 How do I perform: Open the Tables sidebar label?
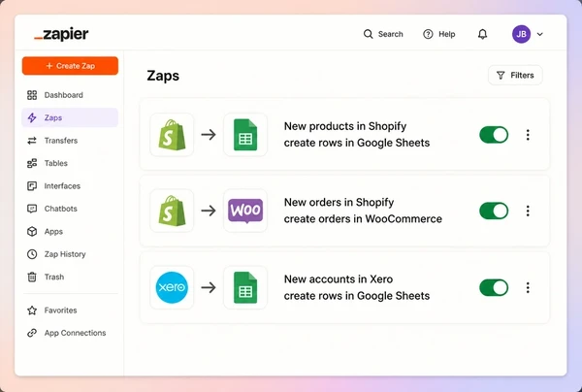[x=55, y=163]
